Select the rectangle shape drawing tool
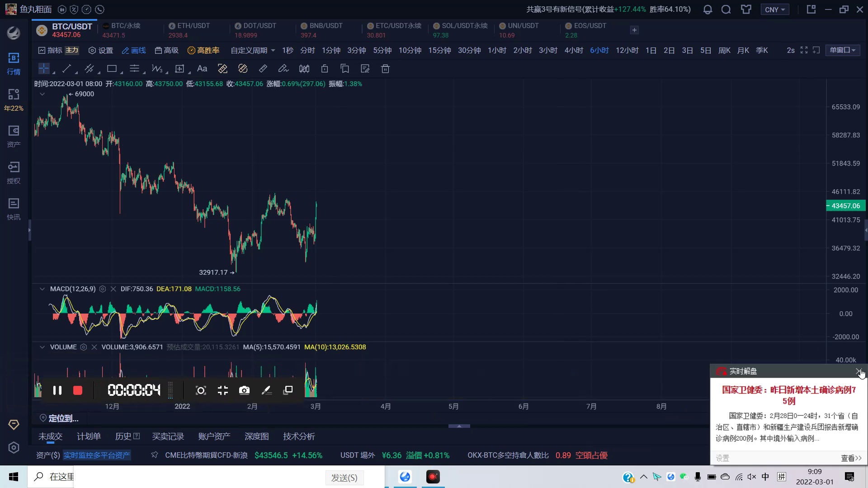 click(112, 69)
